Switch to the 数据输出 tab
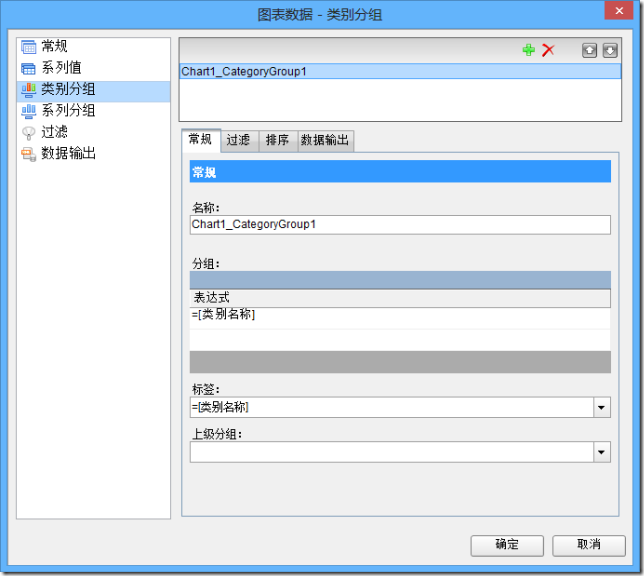This screenshot has height=576, width=644. [325, 141]
